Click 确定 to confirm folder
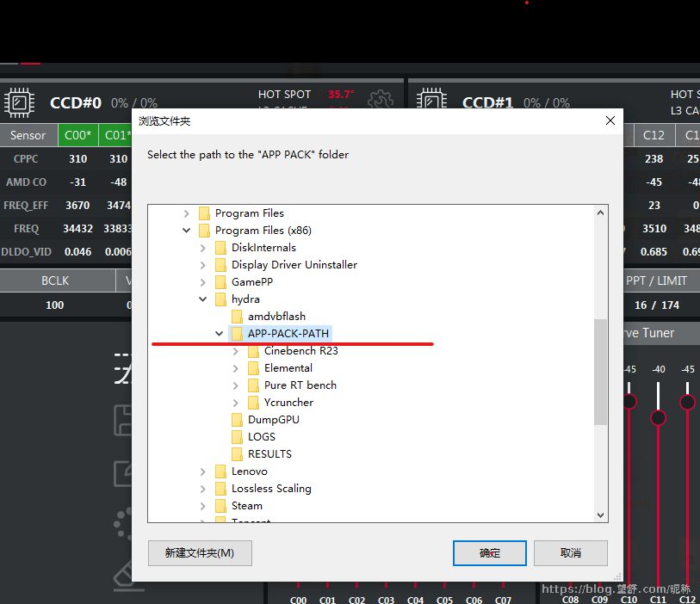The image size is (700, 604). [490, 553]
